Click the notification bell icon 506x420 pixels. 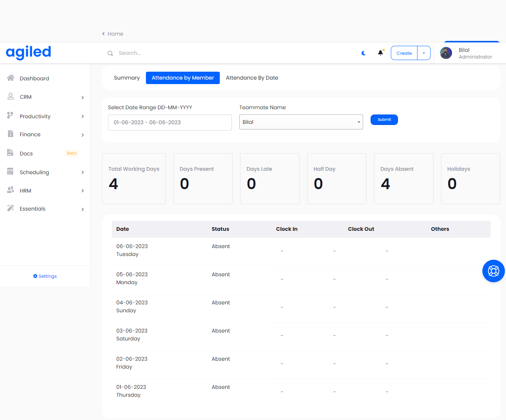(380, 53)
